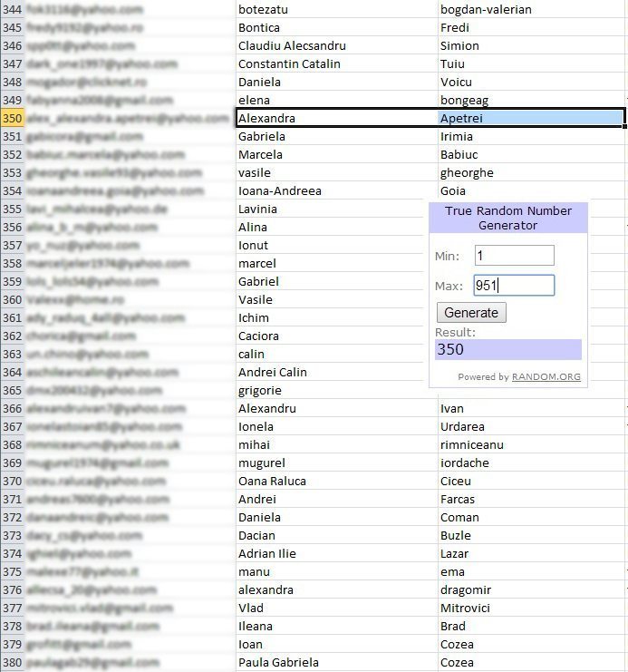This screenshot has height=672, width=628.
Task: Click the Dacian cell
Action: tap(337, 536)
